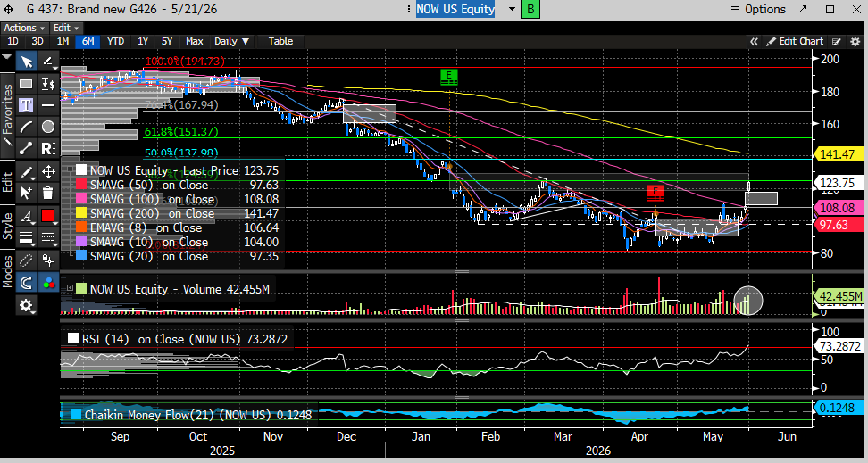Open chart settings gear beside Edit Chart
868x463 pixels.
(855, 42)
